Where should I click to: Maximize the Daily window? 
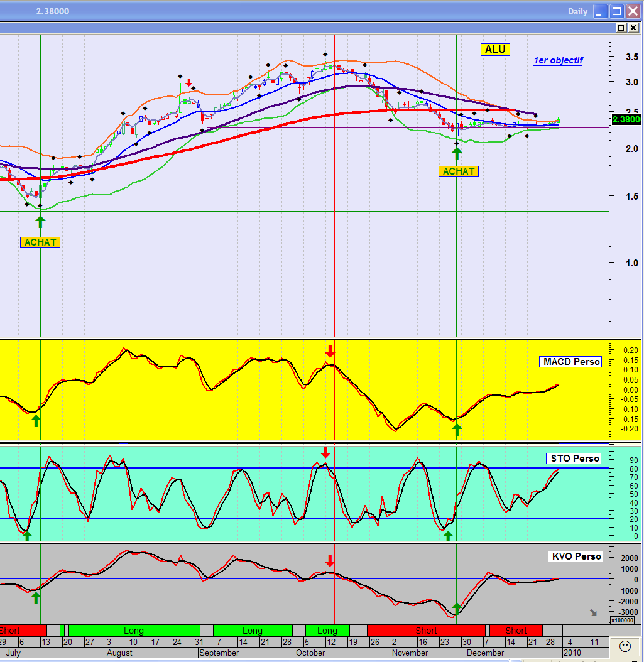tap(616, 11)
